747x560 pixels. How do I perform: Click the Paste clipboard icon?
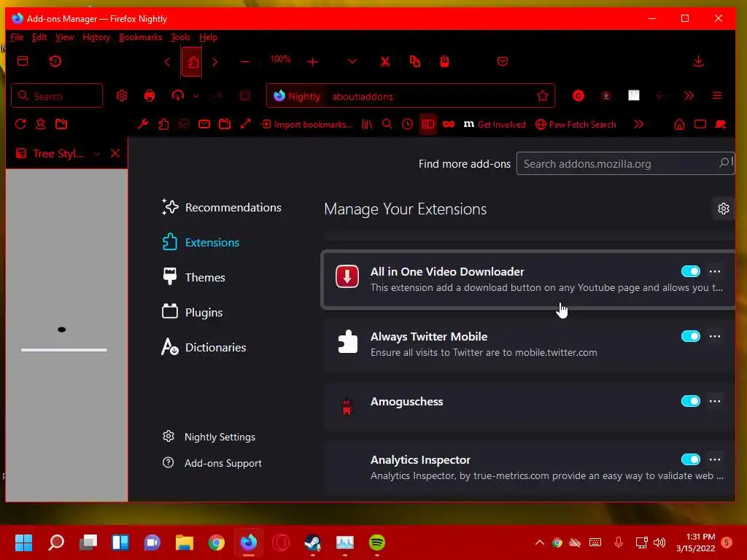444,61
